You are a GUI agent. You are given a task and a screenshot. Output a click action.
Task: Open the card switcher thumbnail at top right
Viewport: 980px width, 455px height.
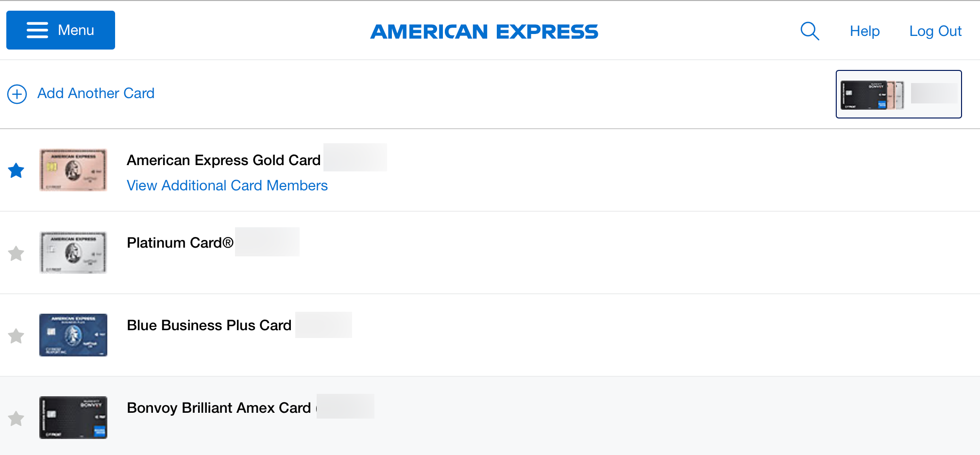coord(898,94)
